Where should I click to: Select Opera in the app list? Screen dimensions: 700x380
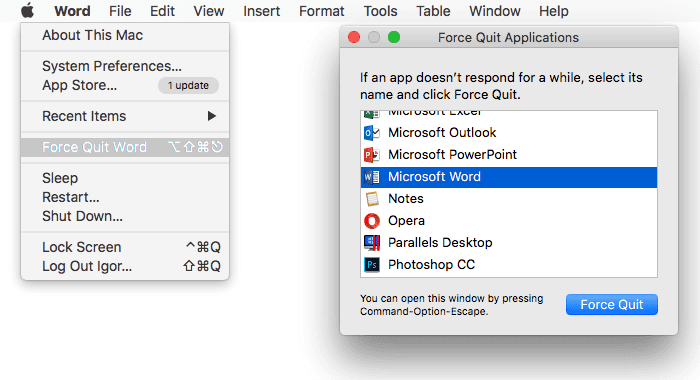coord(509,221)
